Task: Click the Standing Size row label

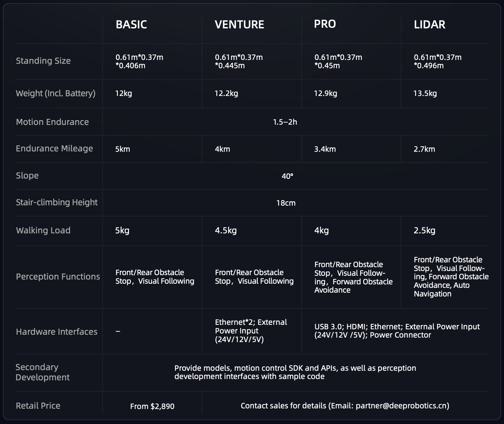Action: [43, 61]
